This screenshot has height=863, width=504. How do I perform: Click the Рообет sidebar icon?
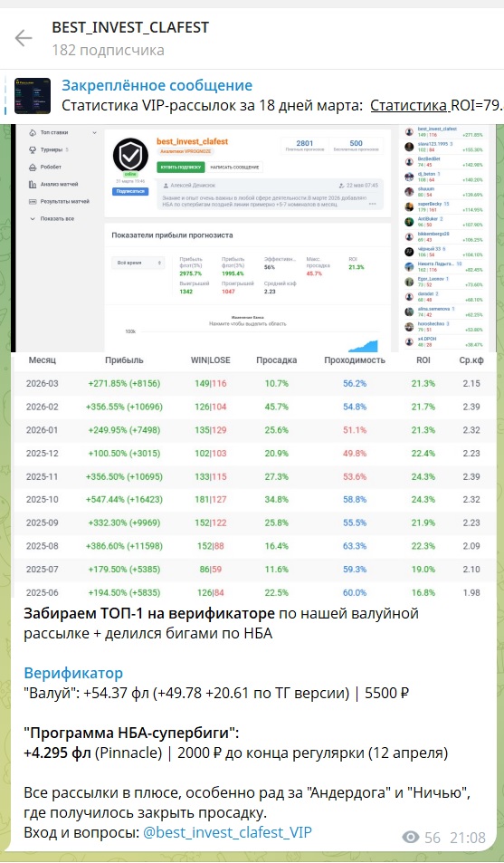tap(33, 167)
